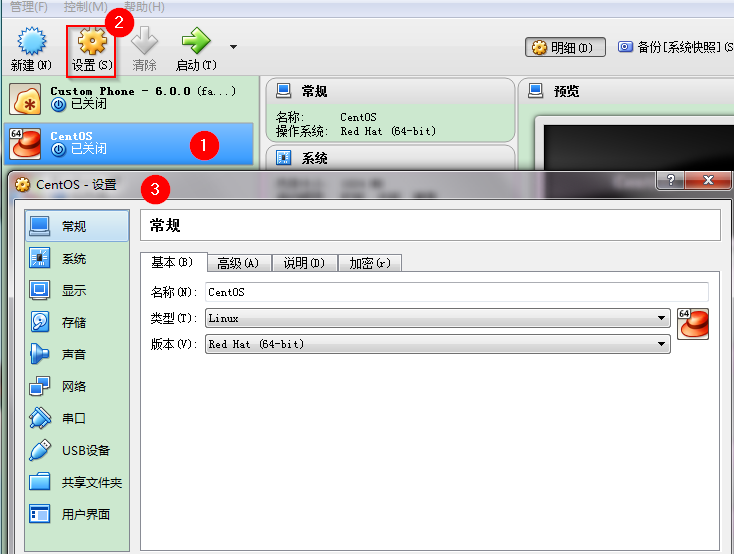Image resolution: width=734 pixels, height=554 pixels.
Task: Toggle the Details (明细) view button
Action: click(x=562, y=47)
